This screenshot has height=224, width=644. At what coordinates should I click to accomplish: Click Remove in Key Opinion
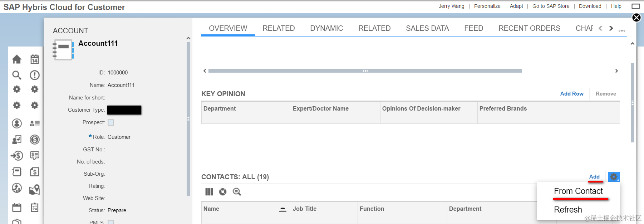click(x=606, y=94)
